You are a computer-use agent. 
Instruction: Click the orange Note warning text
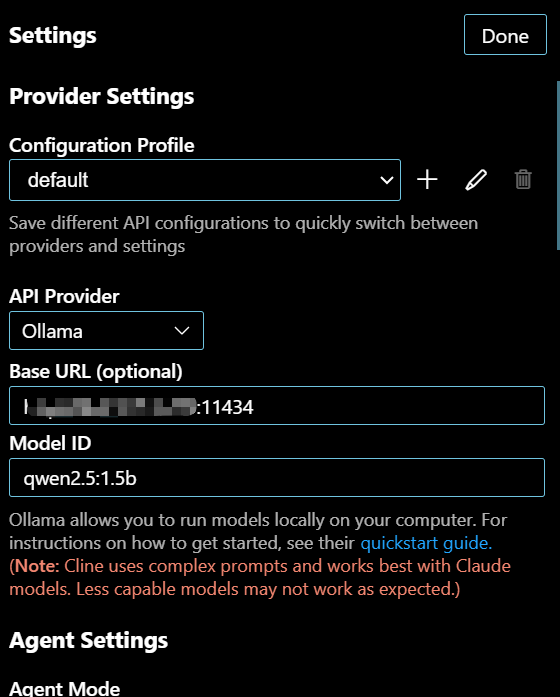pyautogui.click(x=260, y=577)
